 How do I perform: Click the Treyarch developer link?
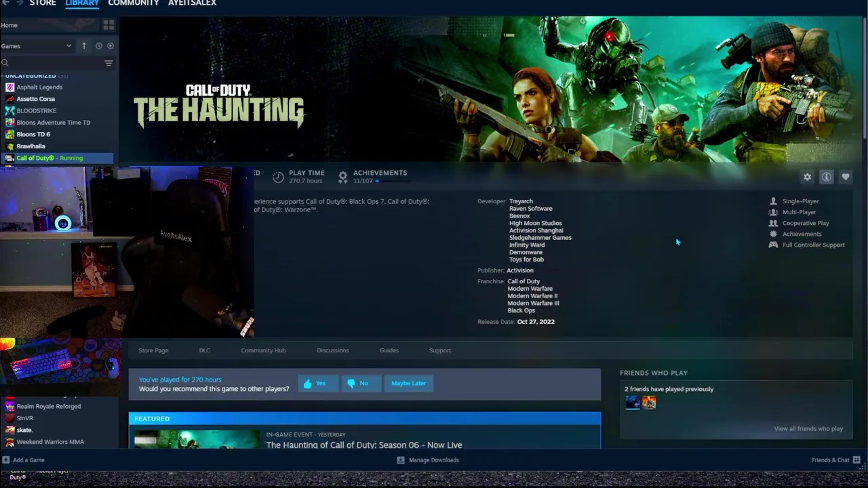click(x=521, y=201)
